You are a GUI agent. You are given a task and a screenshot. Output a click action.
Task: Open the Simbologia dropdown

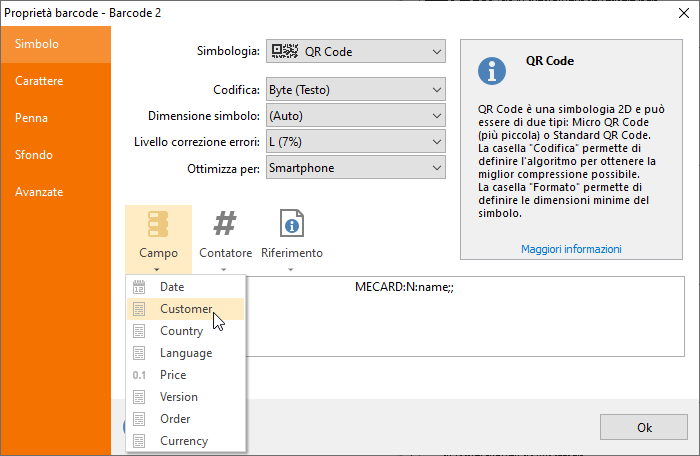coord(355,52)
